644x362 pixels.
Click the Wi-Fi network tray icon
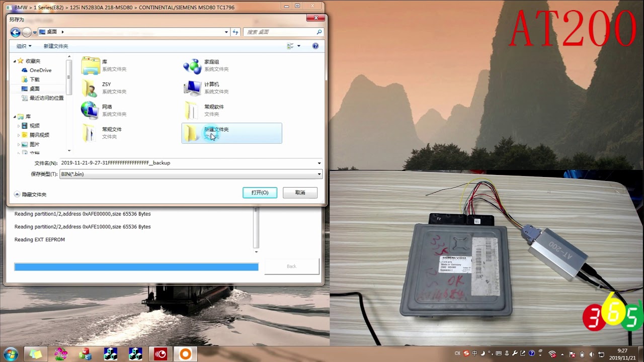[552, 354]
